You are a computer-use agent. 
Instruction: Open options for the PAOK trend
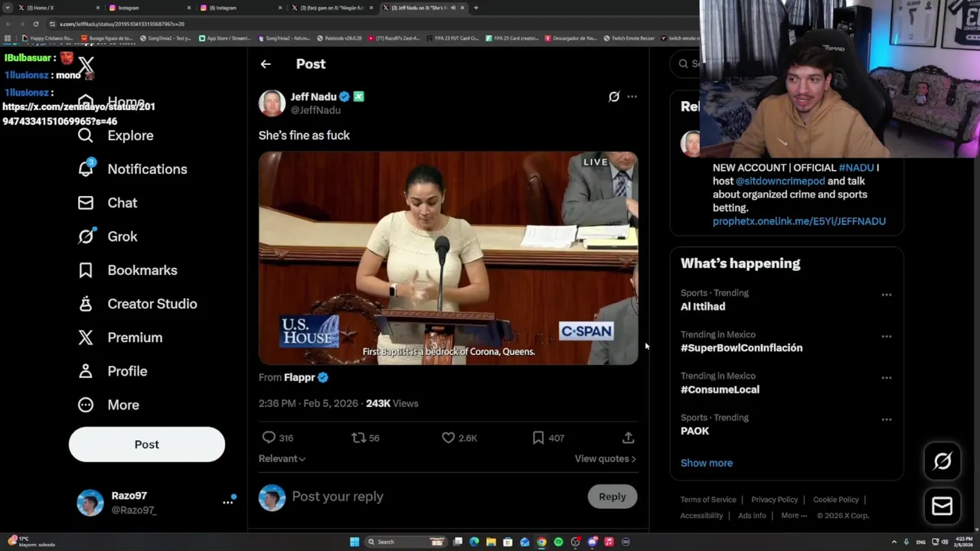887,419
